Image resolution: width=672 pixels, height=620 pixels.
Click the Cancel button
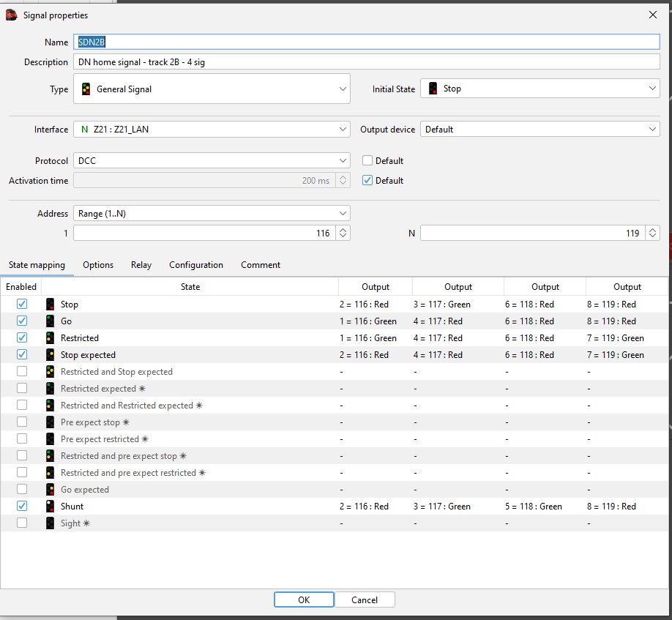click(x=365, y=600)
